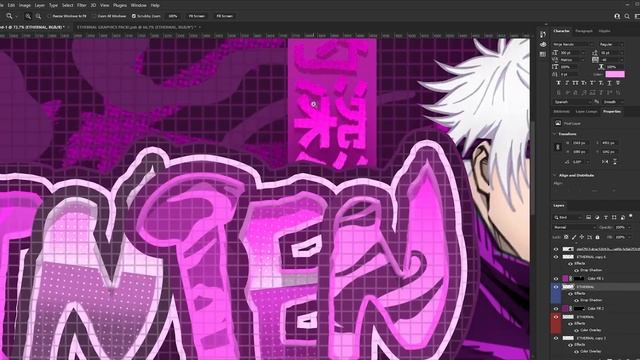Select the Color Fill 1 layer thumbnail

point(565,278)
